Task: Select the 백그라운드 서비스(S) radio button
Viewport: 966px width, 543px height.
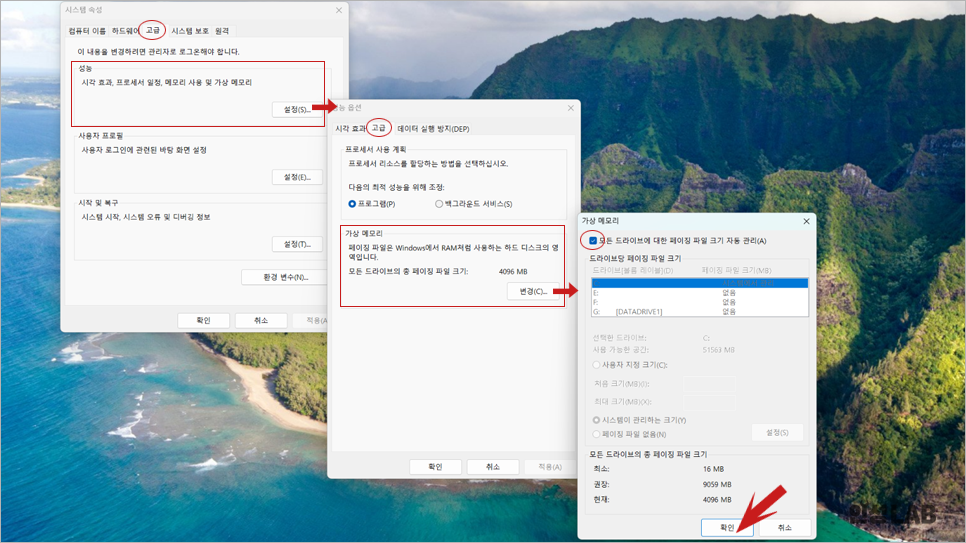Action: [x=439, y=204]
